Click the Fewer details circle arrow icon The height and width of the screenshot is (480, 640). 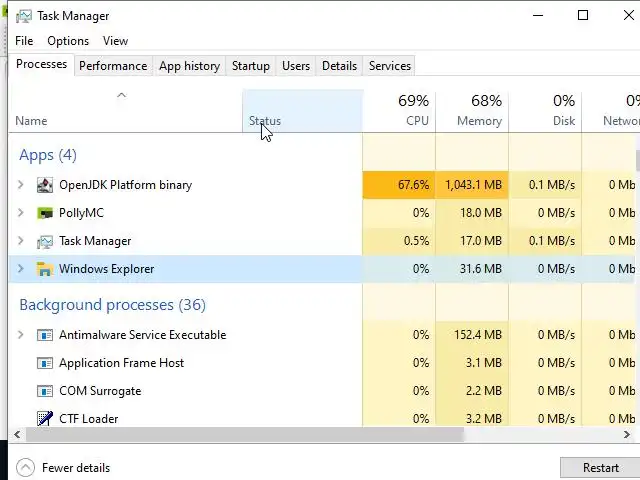[25, 468]
